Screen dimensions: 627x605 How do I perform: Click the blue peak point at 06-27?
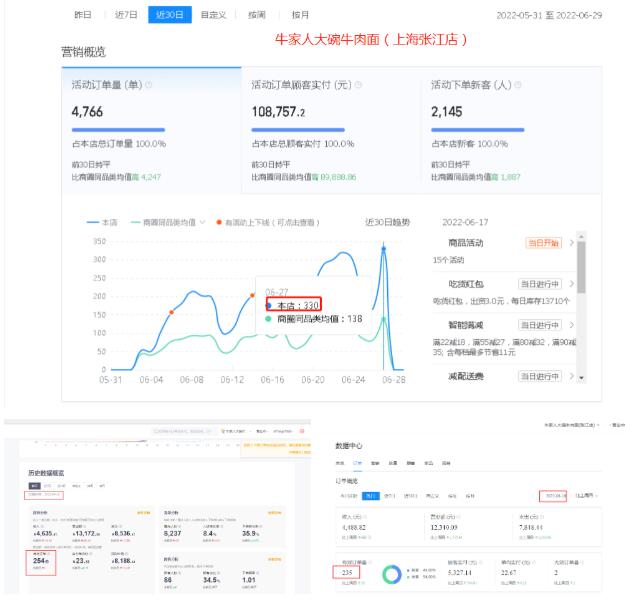pyautogui.click(x=384, y=249)
